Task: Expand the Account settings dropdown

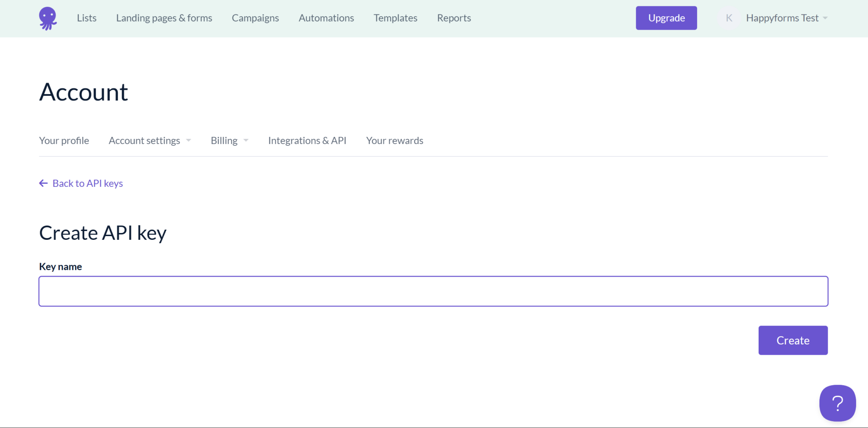Action: pos(149,140)
